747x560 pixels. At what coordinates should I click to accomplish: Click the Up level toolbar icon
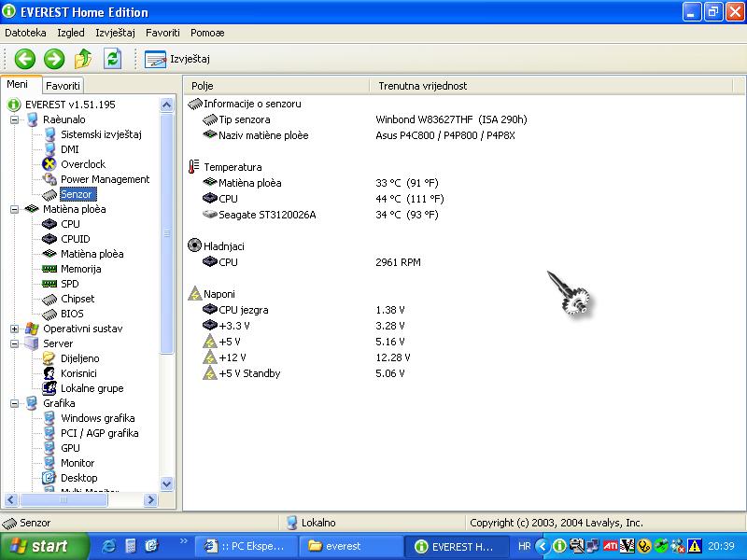pos(83,59)
